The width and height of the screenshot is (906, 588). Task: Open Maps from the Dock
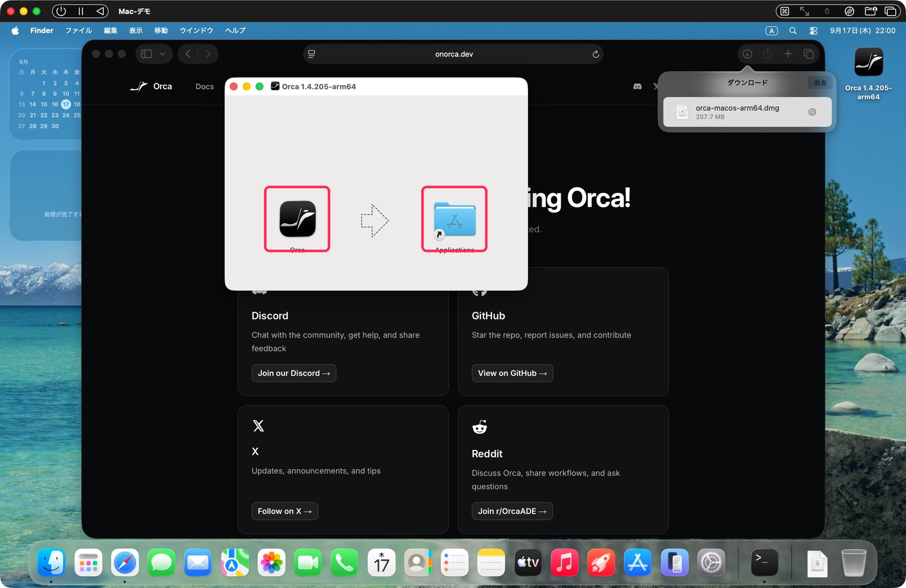(235, 562)
